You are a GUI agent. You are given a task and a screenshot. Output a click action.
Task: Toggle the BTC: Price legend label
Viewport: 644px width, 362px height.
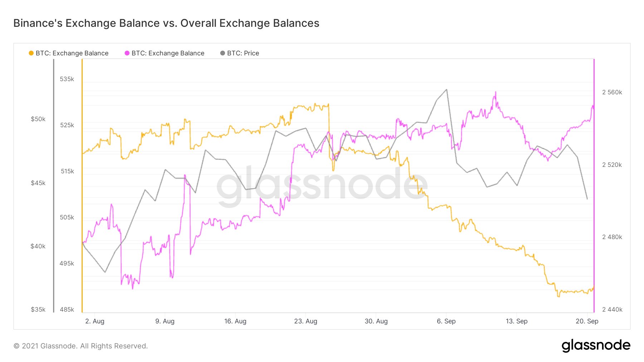(x=243, y=53)
